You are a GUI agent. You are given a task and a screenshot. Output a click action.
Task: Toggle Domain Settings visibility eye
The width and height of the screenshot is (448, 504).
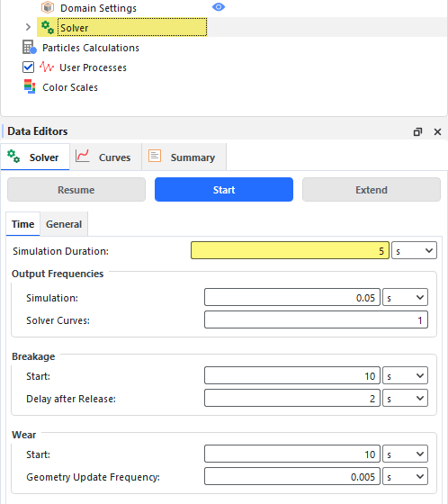pyautogui.click(x=219, y=7)
